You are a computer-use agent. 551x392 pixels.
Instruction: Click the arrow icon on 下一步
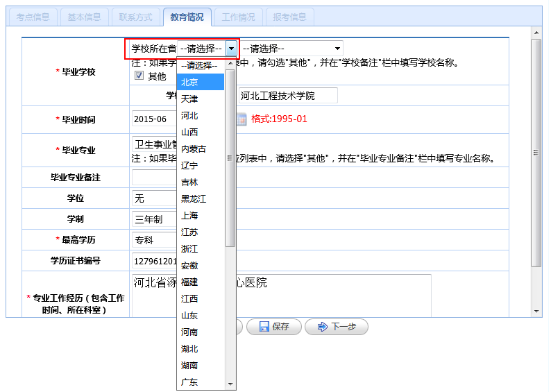(321, 327)
